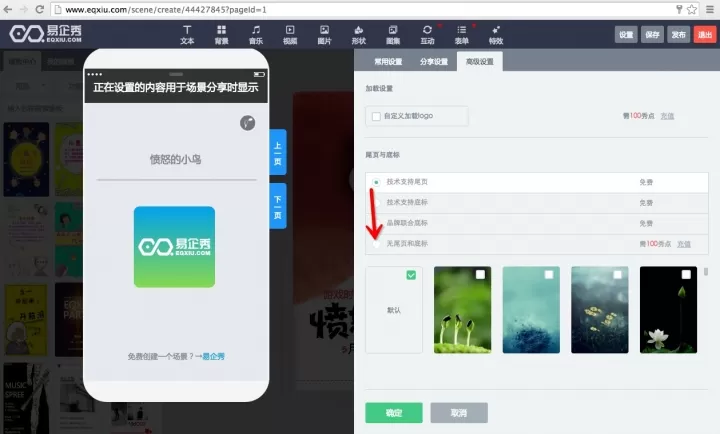Viewport: 720px width, 434px height.
Task: Confirm with the green 确定 button
Action: coord(394,413)
